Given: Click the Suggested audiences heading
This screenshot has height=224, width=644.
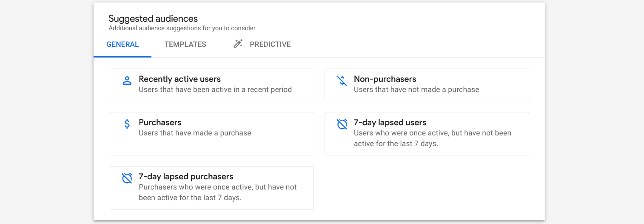Looking at the screenshot, I should click(x=153, y=19).
